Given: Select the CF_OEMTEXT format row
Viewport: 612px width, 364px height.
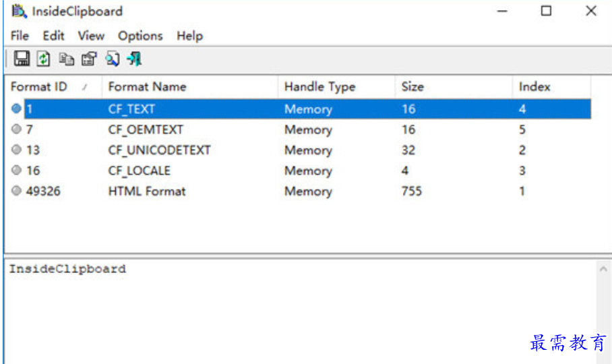Looking at the screenshot, I should coord(301,129).
